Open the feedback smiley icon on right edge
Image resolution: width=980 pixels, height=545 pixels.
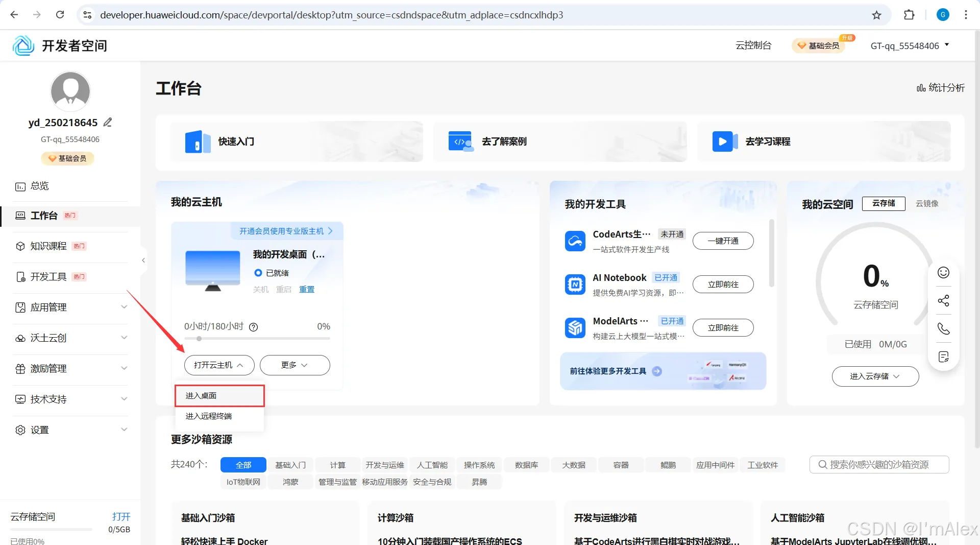(943, 272)
